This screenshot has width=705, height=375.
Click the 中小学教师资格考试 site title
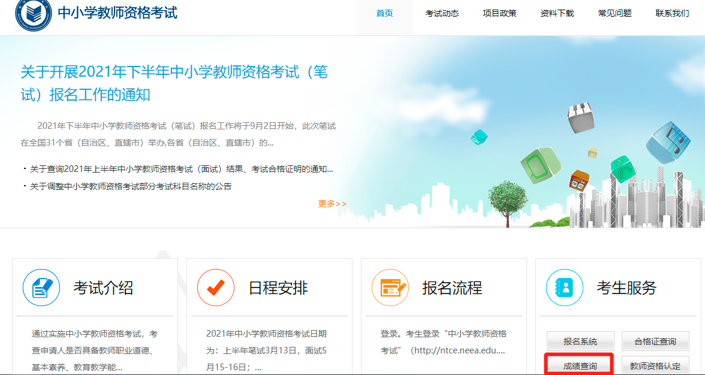tap(118, 13)
